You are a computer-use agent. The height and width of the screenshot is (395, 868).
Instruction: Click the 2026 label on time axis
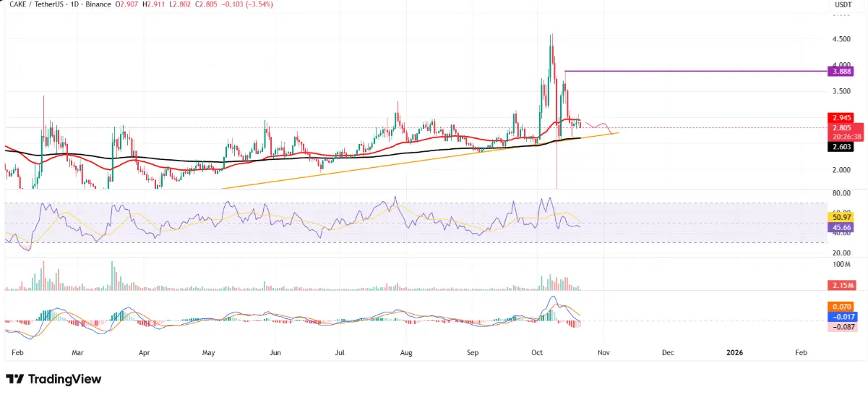tap(734, 352)
